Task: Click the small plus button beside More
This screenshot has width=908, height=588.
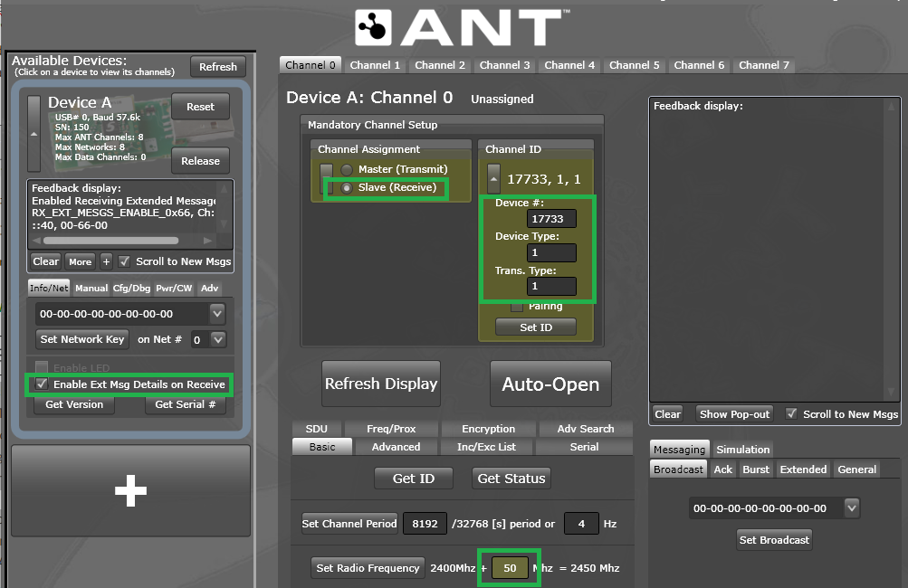Action: point(106,261)
